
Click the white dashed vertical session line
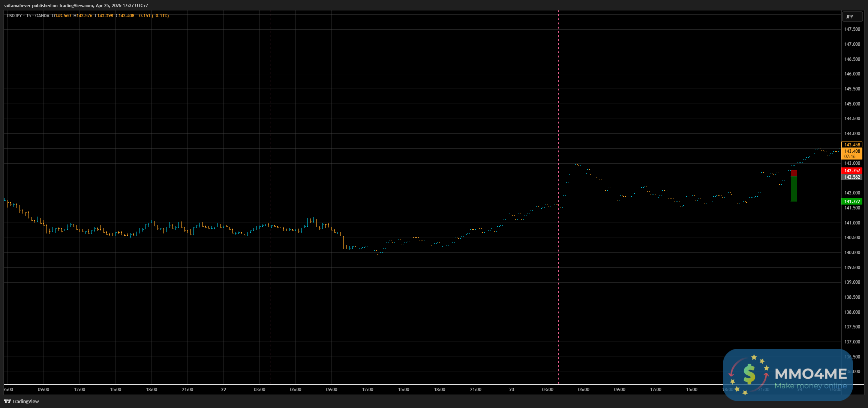(x=558, y=94)
